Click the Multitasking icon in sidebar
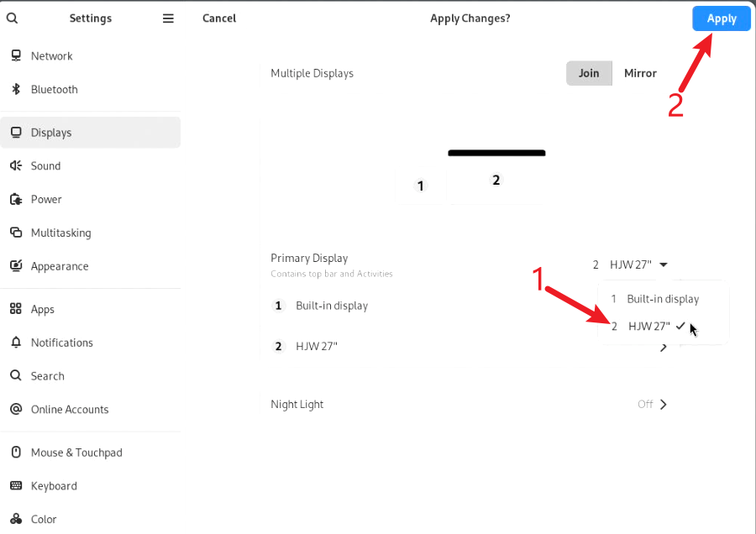The height and width of the screenshot is (534, 756). (x=15, y=233)
